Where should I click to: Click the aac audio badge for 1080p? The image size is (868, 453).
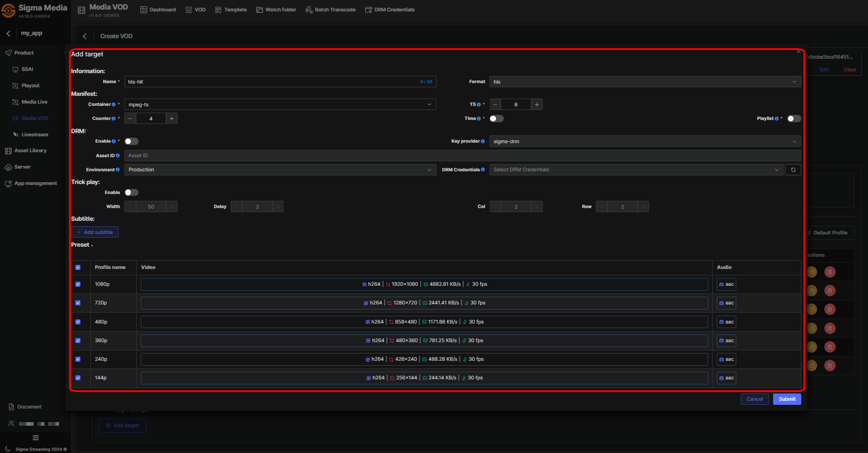[726, 284]
